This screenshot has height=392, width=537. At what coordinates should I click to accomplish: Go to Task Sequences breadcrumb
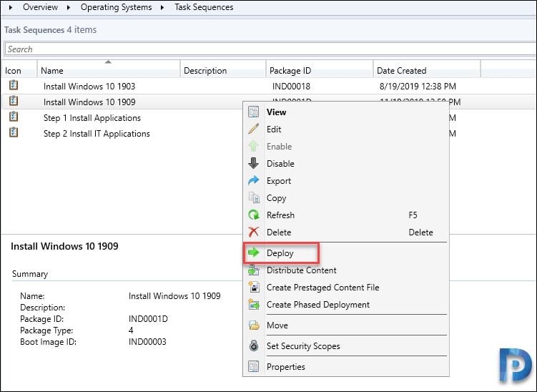coord(204,7)
